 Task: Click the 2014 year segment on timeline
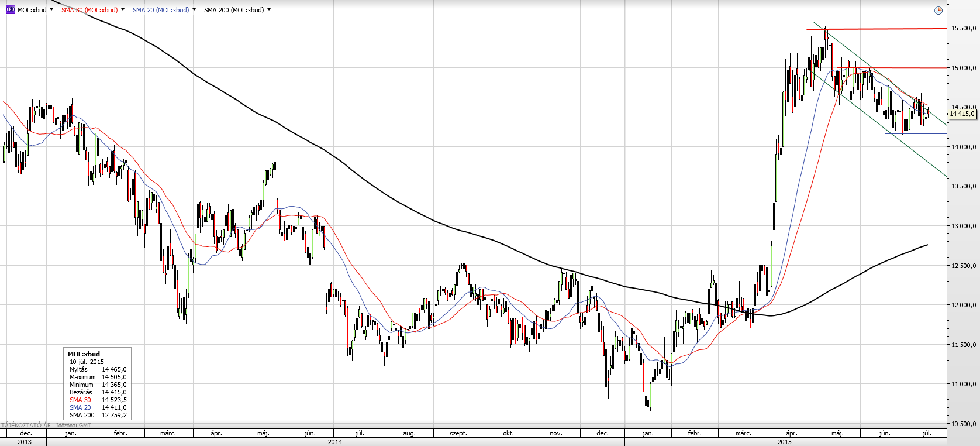point(335,442)
